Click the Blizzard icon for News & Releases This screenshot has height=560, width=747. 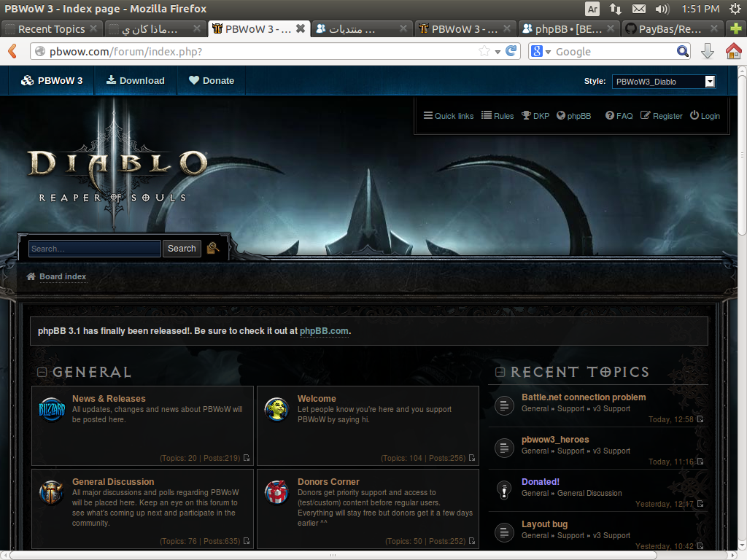pos(52,410)
